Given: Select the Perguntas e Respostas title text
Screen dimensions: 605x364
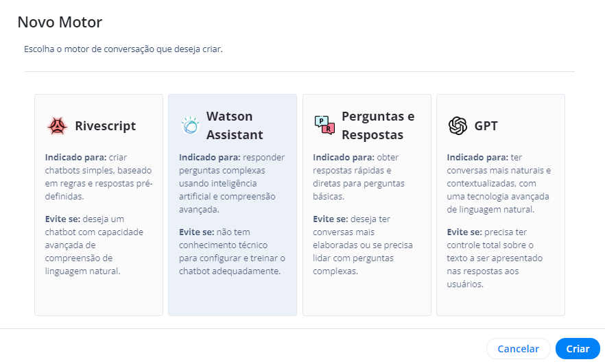Looking at the screenshot, I should click(x=378, y=125).
